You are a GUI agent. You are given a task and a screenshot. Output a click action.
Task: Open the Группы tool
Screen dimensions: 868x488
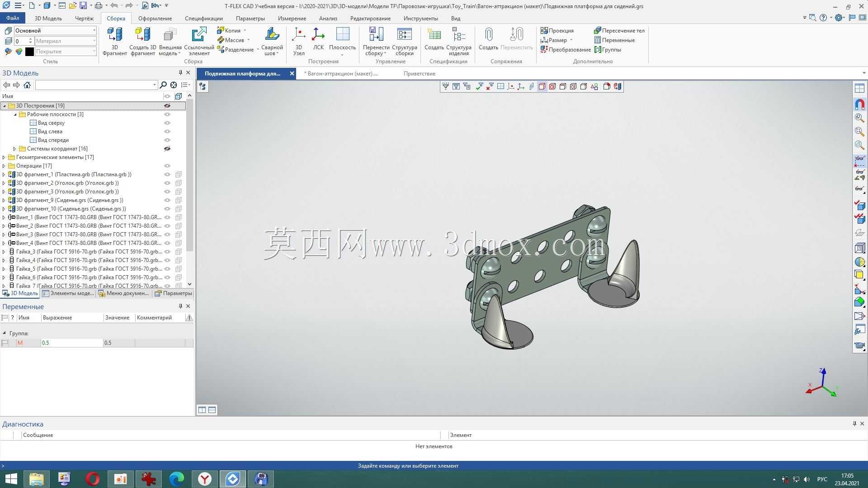point(608,50)
